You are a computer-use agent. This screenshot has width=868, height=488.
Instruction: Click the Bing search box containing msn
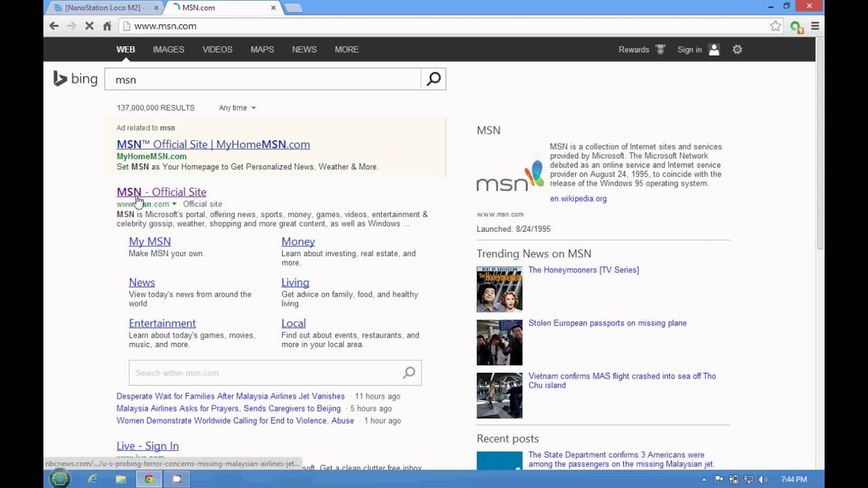pos(263,79)
